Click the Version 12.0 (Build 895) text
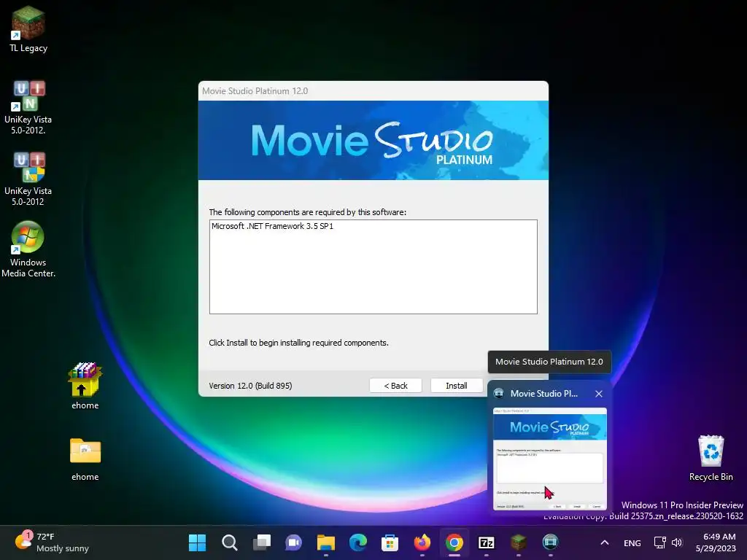Image resolution: width=747 pixels, height=560 pixels. coord(250,386)
